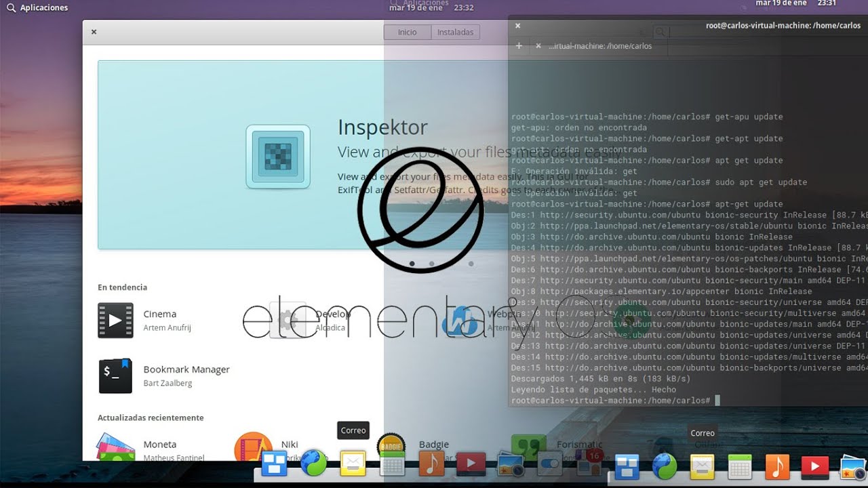Click 'Leyendo lista de paquetes... Hecho' line
The height and width of the screenshot is (488, 868).
click(x=593, y=390)
